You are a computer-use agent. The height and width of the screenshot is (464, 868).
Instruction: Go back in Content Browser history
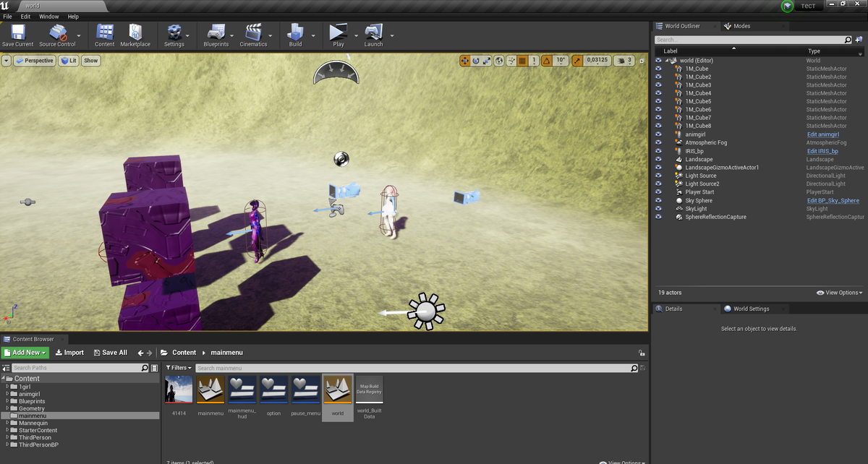point(140,353)
